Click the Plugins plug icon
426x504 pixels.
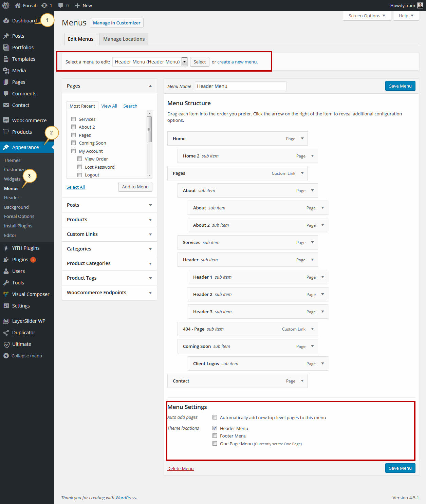[6, 260]
